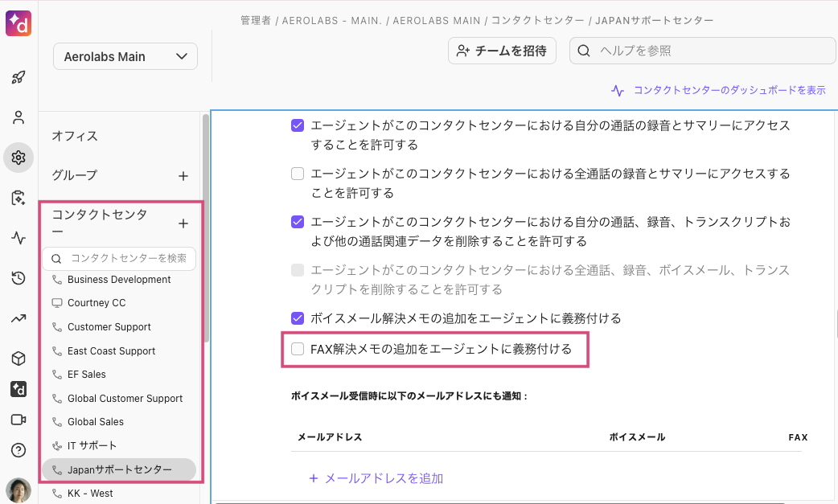Add a new group with plus icon
The image size is (838, 504).
[183, 175]
